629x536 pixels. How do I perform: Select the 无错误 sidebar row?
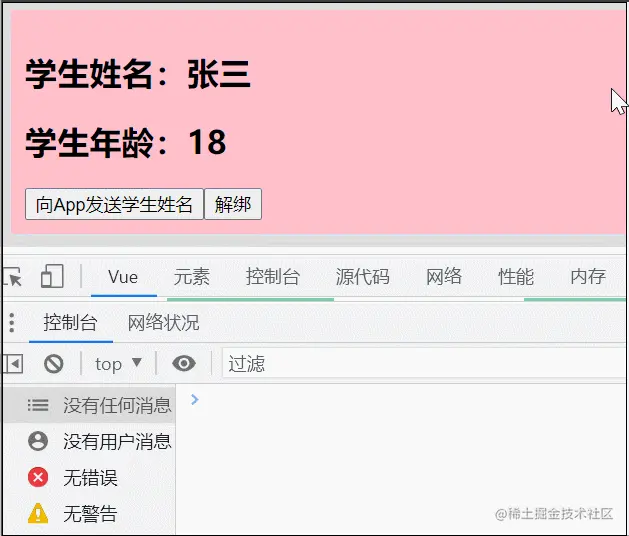(x=89, y=478)
